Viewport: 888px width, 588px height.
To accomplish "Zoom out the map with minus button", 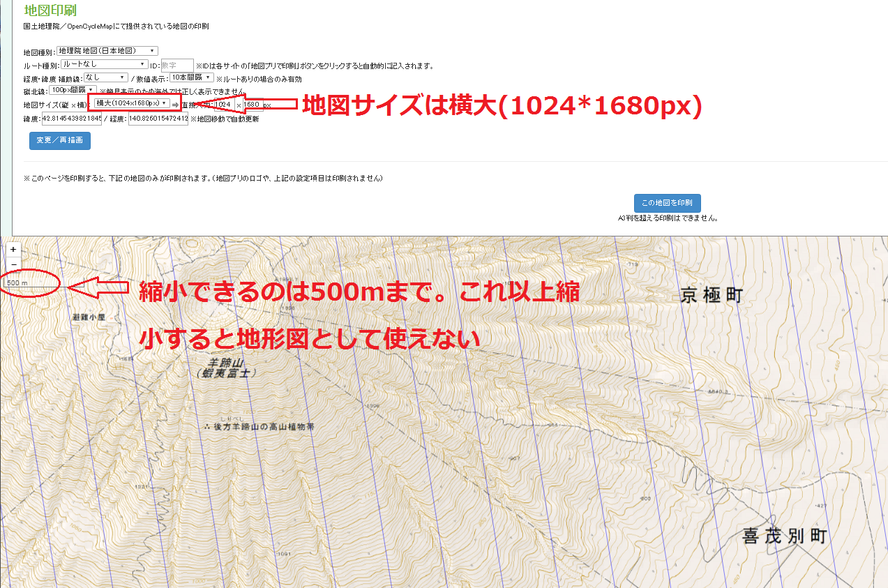I will pos(13,264).
